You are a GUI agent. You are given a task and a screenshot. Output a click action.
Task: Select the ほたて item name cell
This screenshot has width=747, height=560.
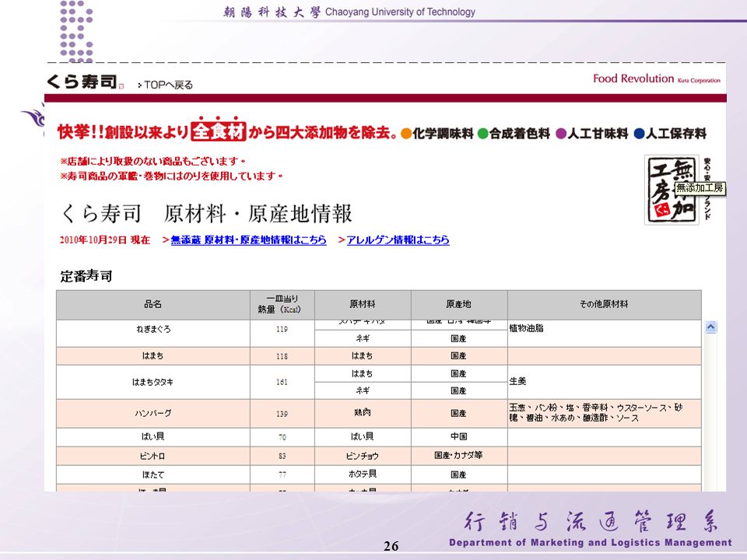click(x=153, y=474)
